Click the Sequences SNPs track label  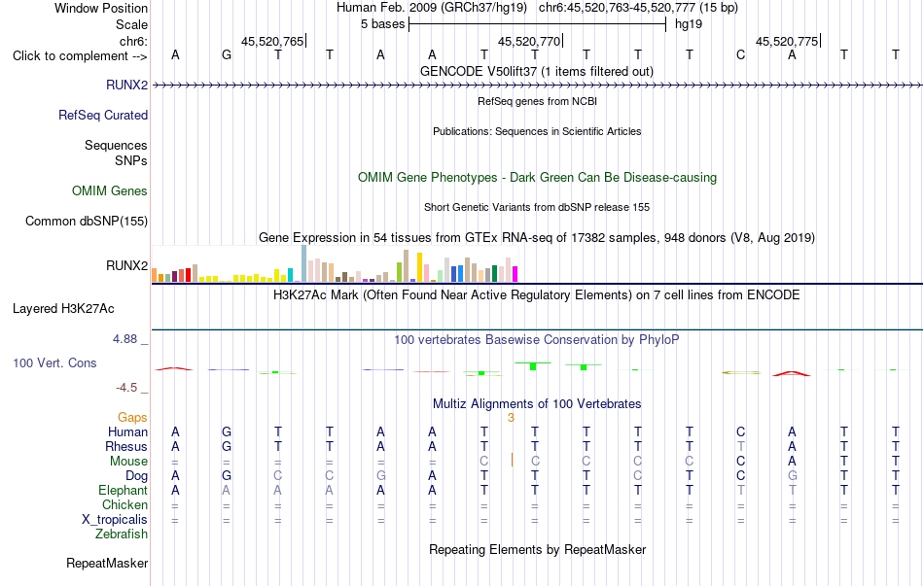116,153
